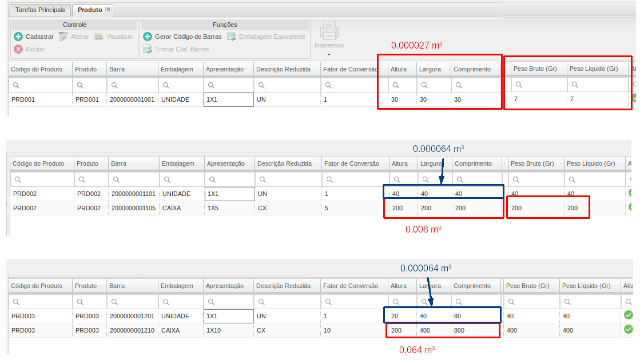This screenshot has height=360, width=644.
Task: Click Descrição Reduzida search filter in PRD001 grid
Action: pyautogui.click(x=287, y=85)
